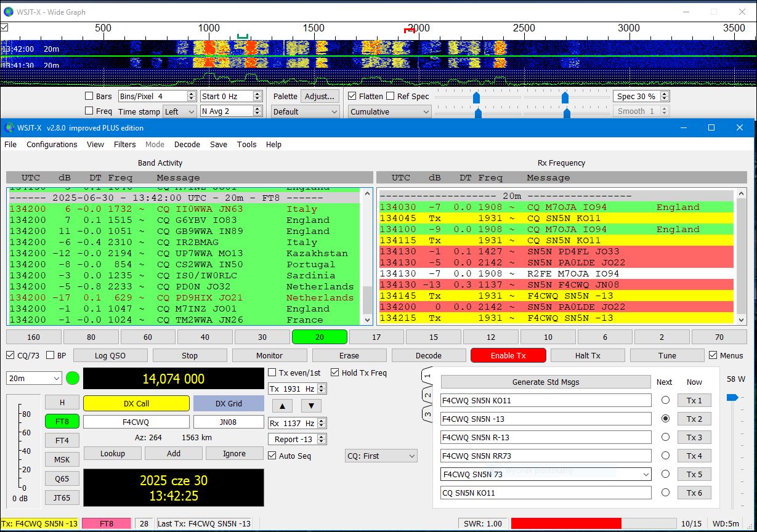Click the Tx 6 Now button
The width and height of the screenshot is (757, 532).
click(694, 493)
